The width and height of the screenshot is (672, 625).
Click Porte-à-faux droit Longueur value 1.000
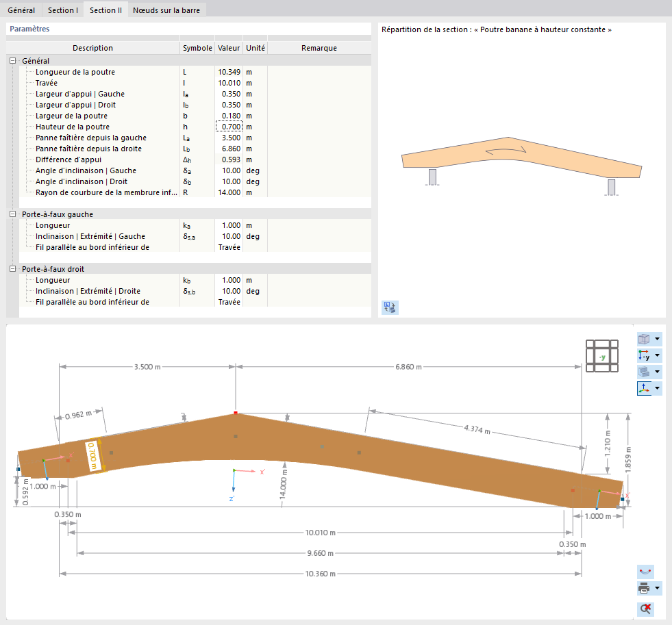pyautogui.click(x=229, y=280)
